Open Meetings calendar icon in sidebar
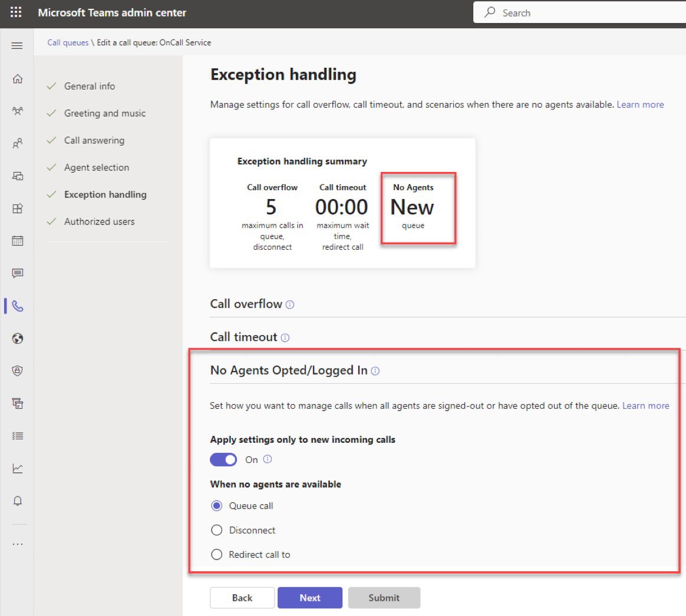Viewport: 686px width, 616px height. tap(18, 241)
